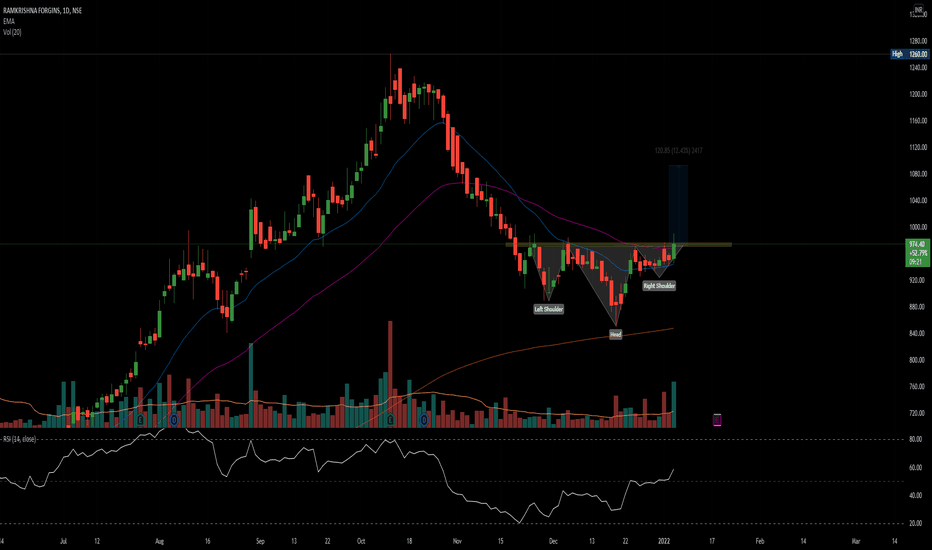932x550 pixels.
Task: Click the dividend 'D' marker near October 18
Action: tap(424, 420)
